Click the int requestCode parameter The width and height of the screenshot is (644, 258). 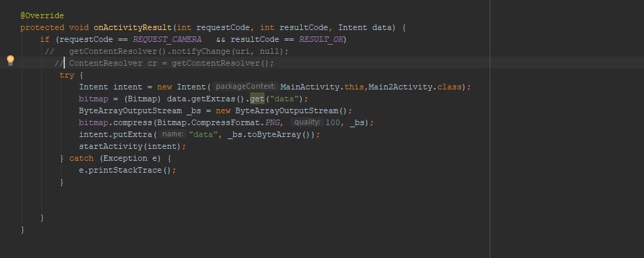coord(213,27)
